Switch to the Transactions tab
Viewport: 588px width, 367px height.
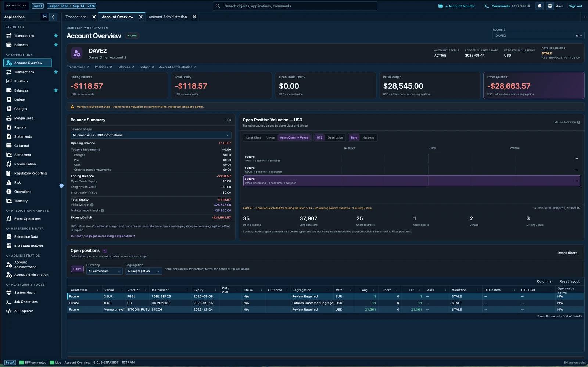tap(76, 17)
